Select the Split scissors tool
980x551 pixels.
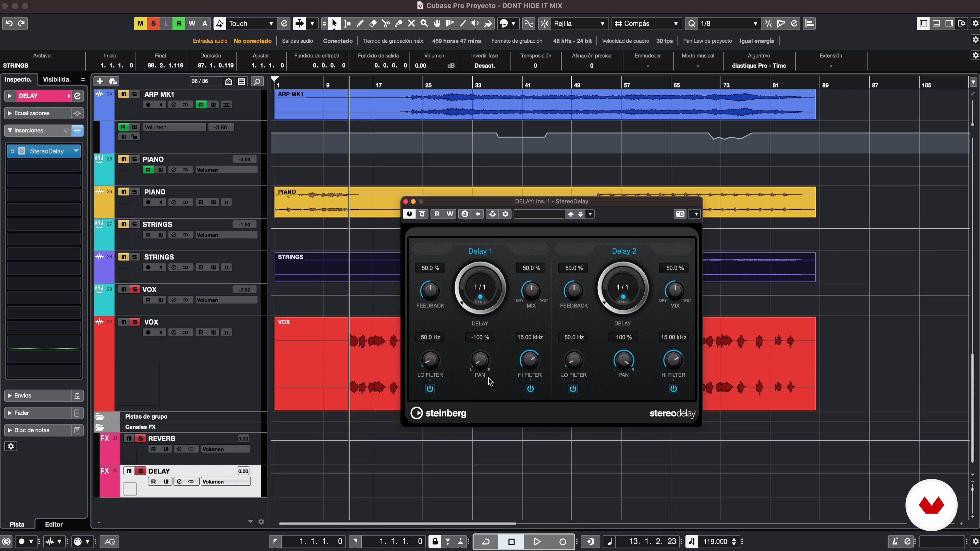tap(386, 23)
